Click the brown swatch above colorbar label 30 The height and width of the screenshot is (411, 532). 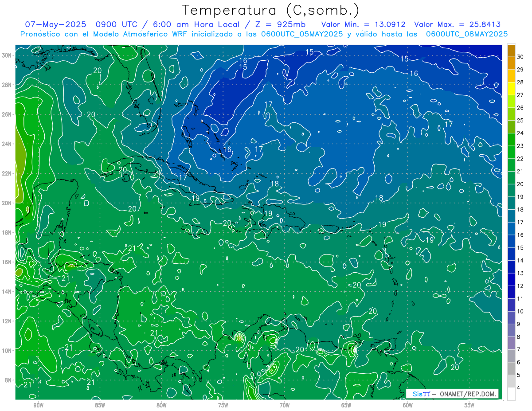(x=511, y=50)
